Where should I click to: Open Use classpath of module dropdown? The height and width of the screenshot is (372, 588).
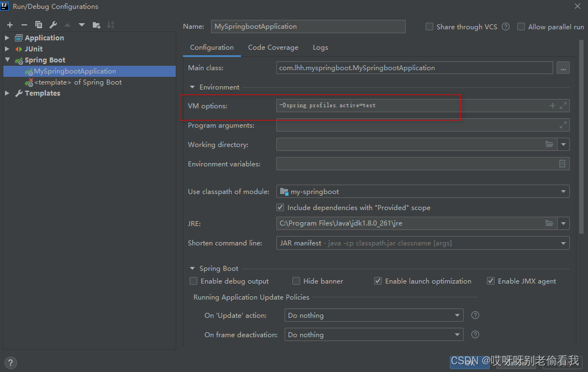pyautogui.click(x=563, y=192)
